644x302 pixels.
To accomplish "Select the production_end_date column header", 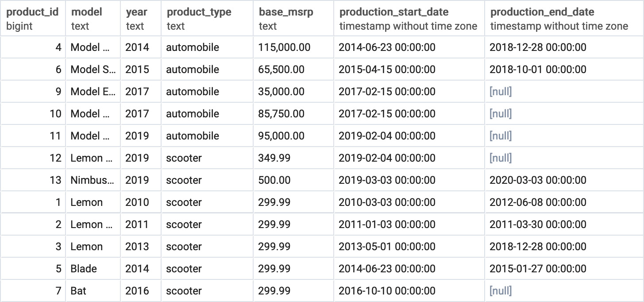I will 564,18.
